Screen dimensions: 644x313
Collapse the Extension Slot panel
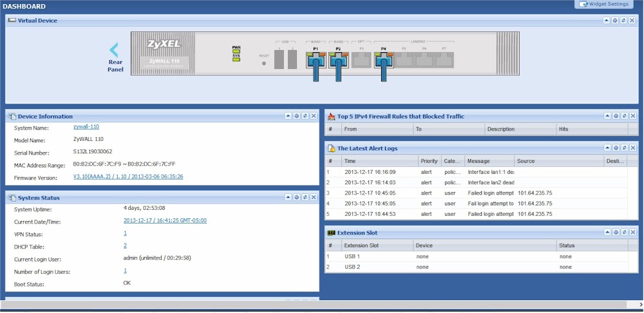tap(607, 232)
